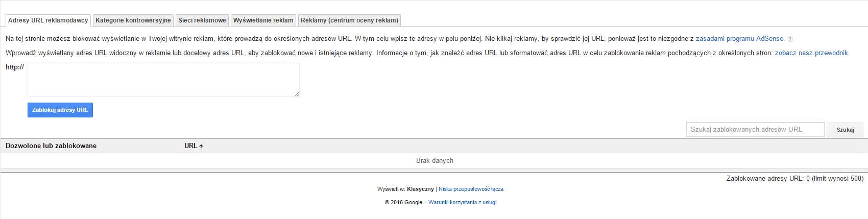Switch to Niska przepustowość łącza view
The height and width of the screenshot is (219, 868).
point(471,189)
